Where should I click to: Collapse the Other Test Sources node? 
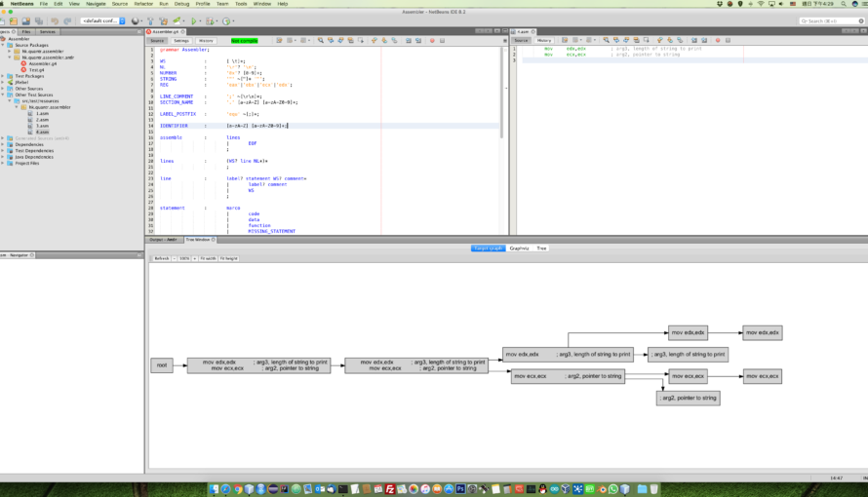3,95
